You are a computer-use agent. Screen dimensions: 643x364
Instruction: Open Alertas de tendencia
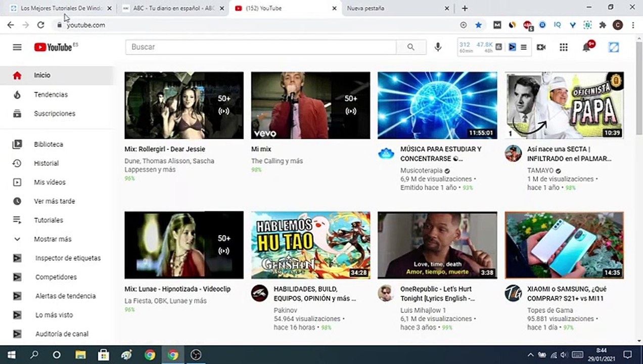click(57, 296)
